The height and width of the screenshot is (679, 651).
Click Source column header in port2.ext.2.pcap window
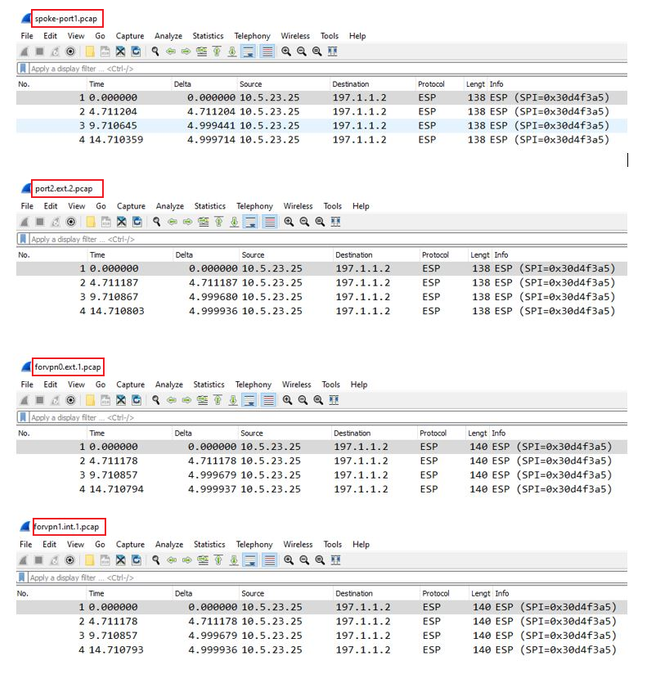click(x=253, y=255)
